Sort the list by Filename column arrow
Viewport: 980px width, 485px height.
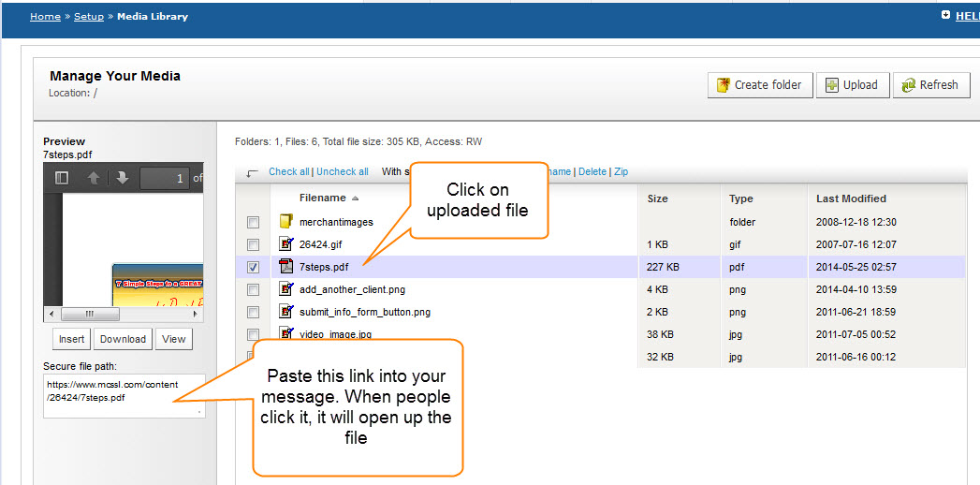point(355,198)
